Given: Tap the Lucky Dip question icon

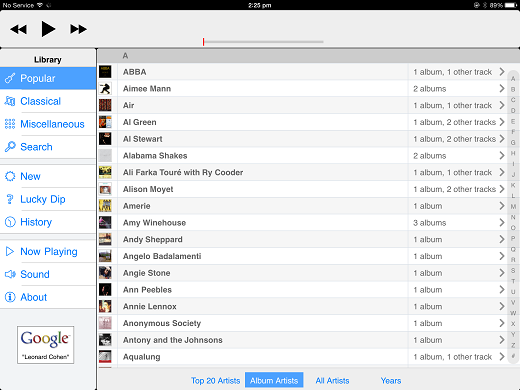Looking at the screenshot, I should pos(10,199).
